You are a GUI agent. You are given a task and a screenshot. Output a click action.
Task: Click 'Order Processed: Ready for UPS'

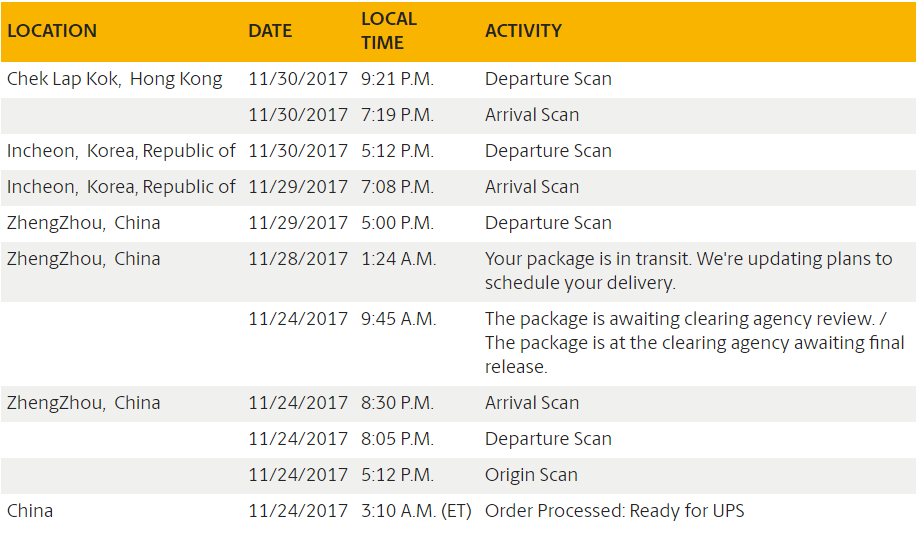coord(615,511)
